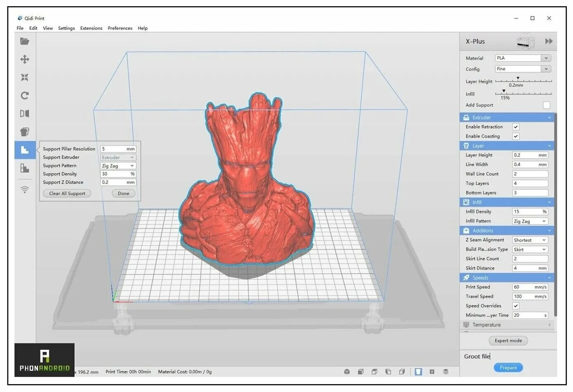Open the File menu

click(20, 28)
